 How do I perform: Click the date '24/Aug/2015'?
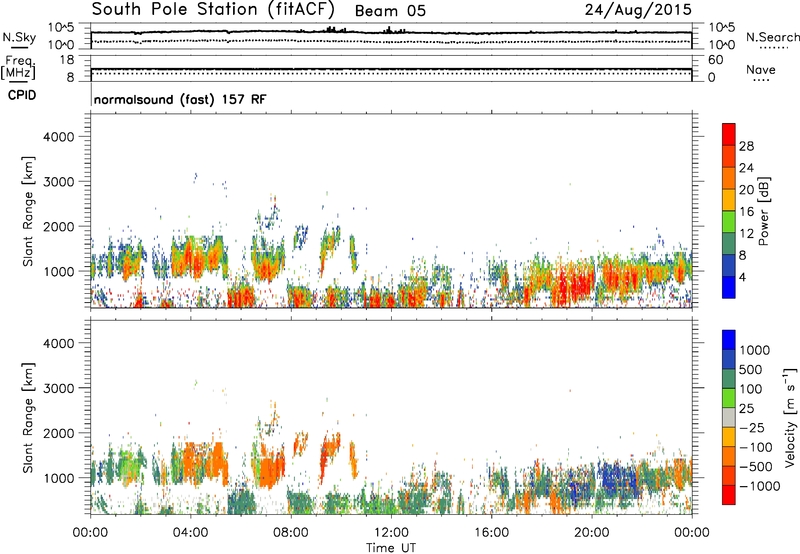point(638,9)
